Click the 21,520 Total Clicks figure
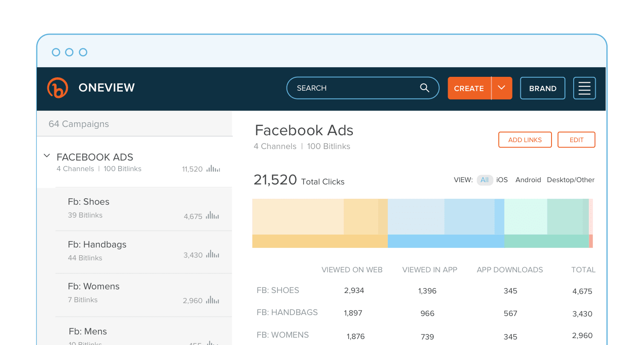This screenshot has height=345, width=644. coord(299,180)
